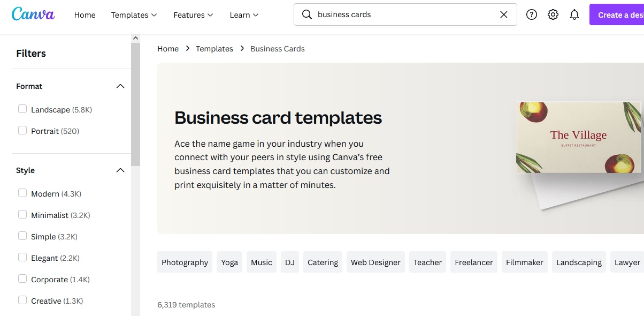
Task: Open the notifications bell
Action: tap(574, 14)
